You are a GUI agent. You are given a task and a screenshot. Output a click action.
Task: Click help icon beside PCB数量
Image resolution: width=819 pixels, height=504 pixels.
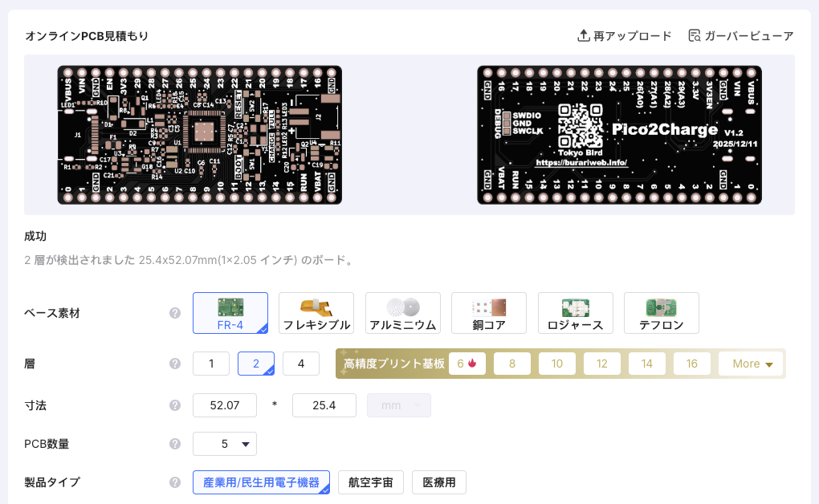175,443
